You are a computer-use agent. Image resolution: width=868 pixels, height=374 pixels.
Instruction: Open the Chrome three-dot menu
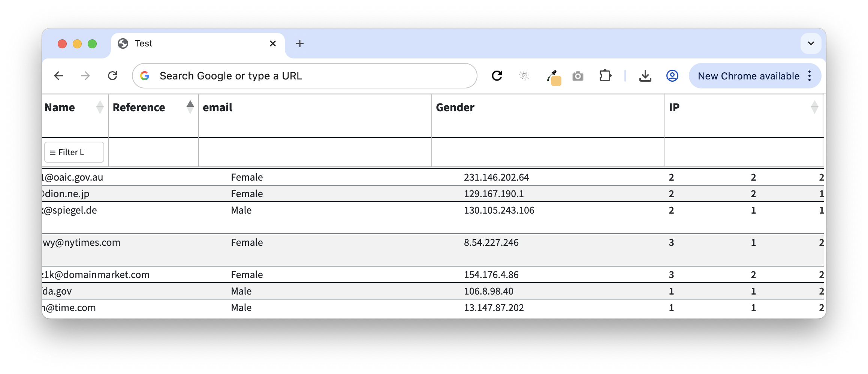click(x=810, y=76)
